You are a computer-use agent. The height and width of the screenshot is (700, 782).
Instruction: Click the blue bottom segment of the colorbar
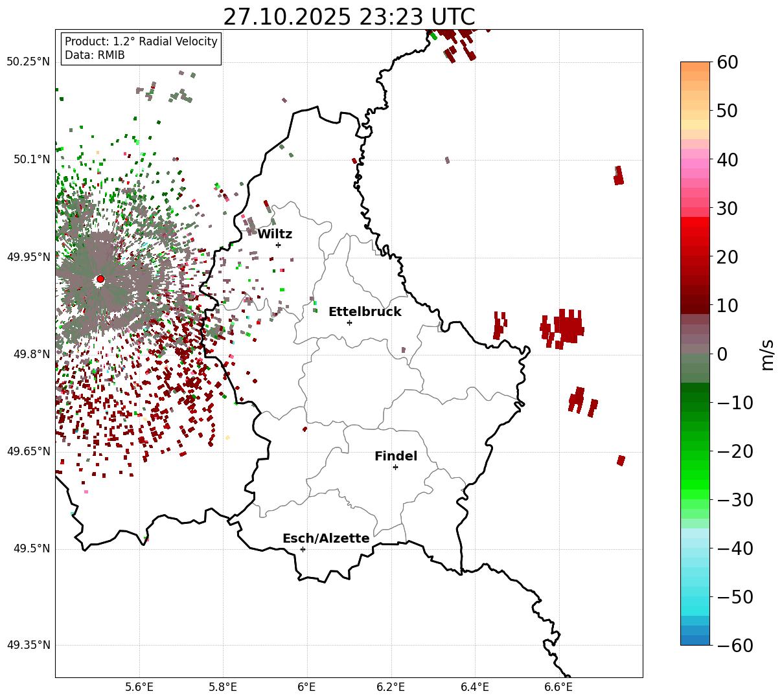coord(695,640)
